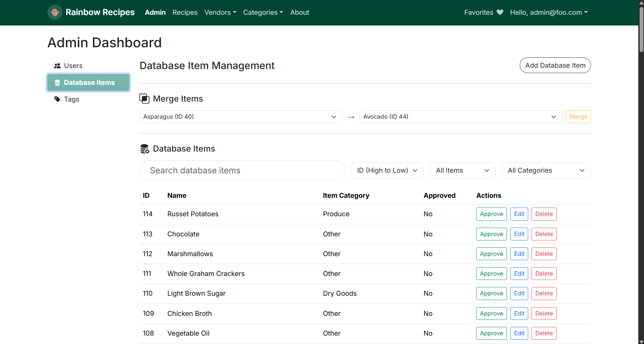644x344 pixels.
Task: Click the Merge Items section icon
Action: (144, 99)
